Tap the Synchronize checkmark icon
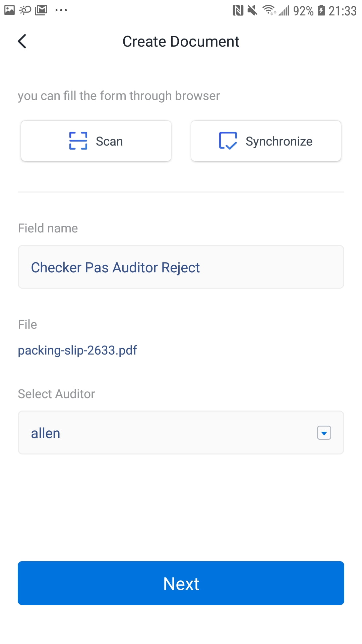Viewport: 362px width, 644px height. pos(228,141)
